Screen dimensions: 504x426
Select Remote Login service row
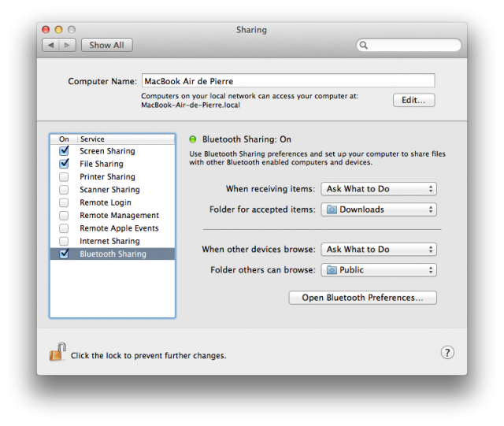113,202
